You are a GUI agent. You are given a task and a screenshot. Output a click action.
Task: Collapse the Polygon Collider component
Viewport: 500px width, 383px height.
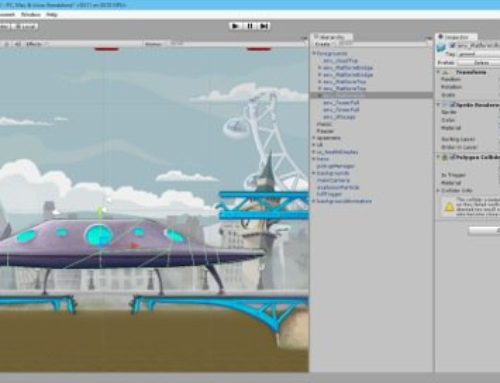click(x=438, y=157)
